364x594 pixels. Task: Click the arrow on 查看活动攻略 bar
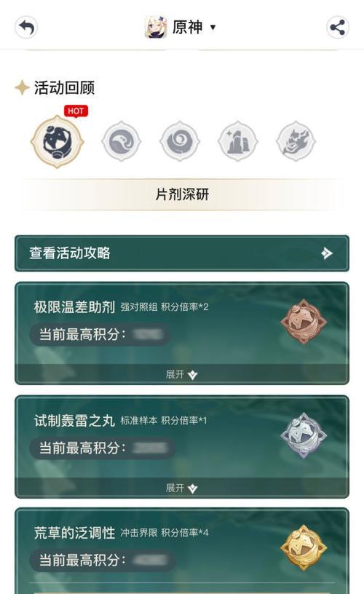[x=326, y=253]
